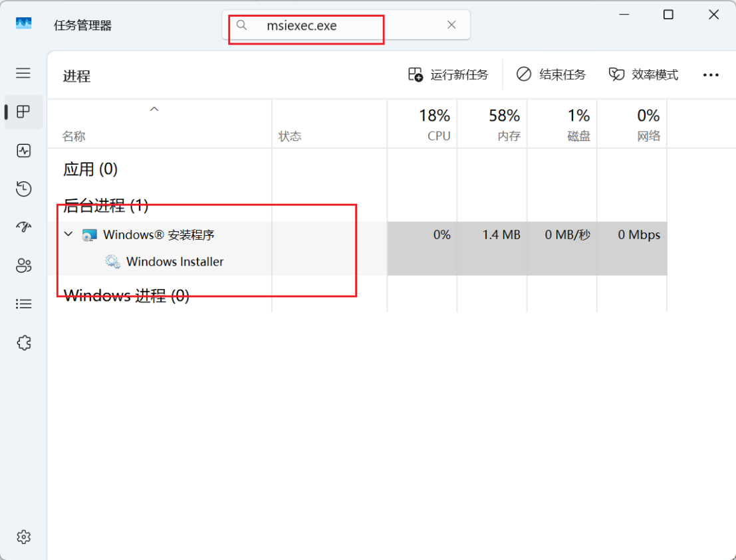Open App history sidebar icon
This screenshot has width=736, height=560.
click(x=23, y=189)
